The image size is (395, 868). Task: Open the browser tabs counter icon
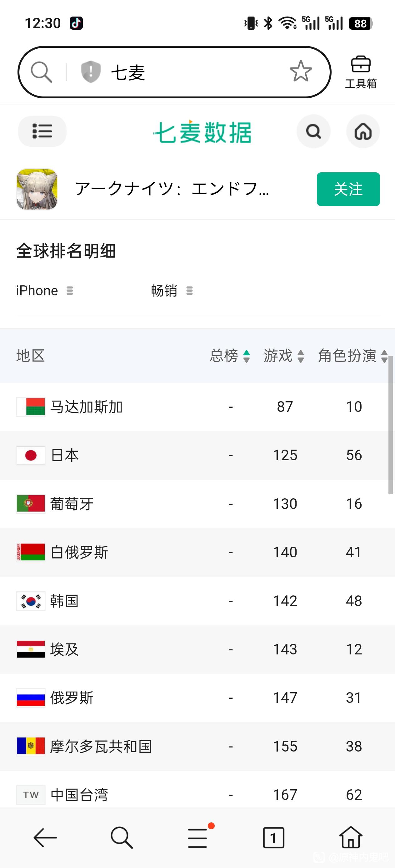(273, 837)
